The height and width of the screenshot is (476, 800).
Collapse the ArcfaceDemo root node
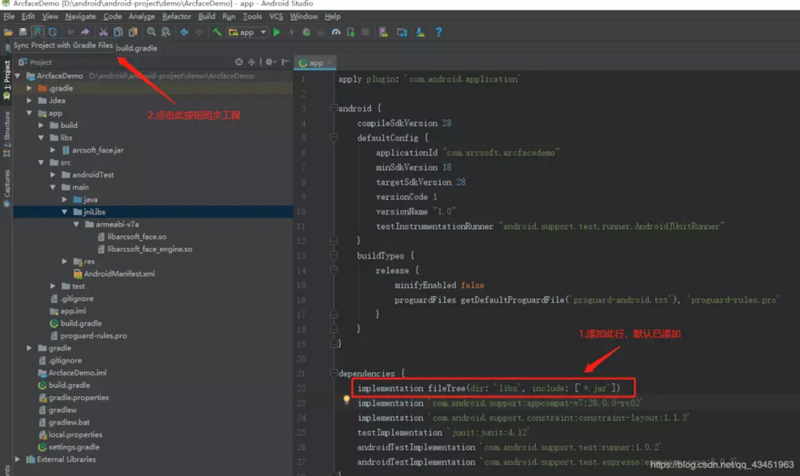[x=18, y=76]
